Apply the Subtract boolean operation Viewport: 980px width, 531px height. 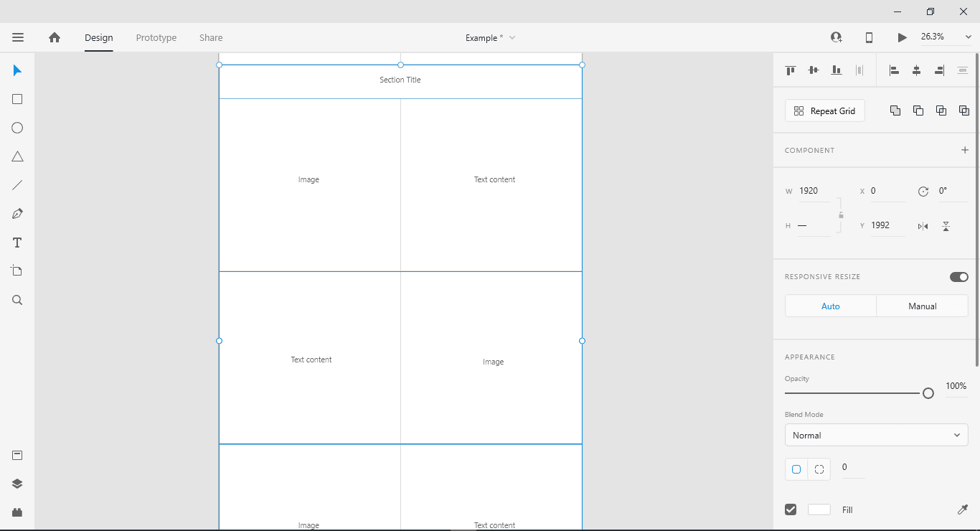pos(918,111)
